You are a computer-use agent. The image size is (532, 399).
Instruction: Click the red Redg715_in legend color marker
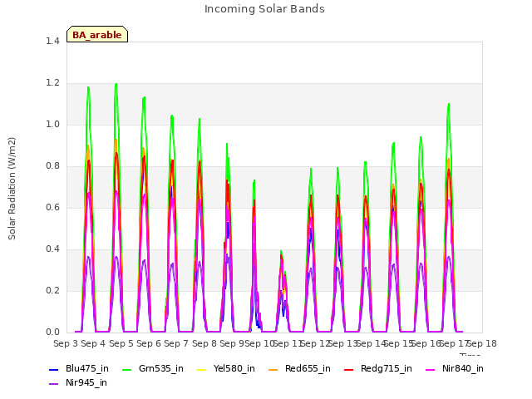point(349,369)
